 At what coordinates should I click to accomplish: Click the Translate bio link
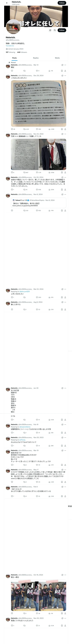10,46
